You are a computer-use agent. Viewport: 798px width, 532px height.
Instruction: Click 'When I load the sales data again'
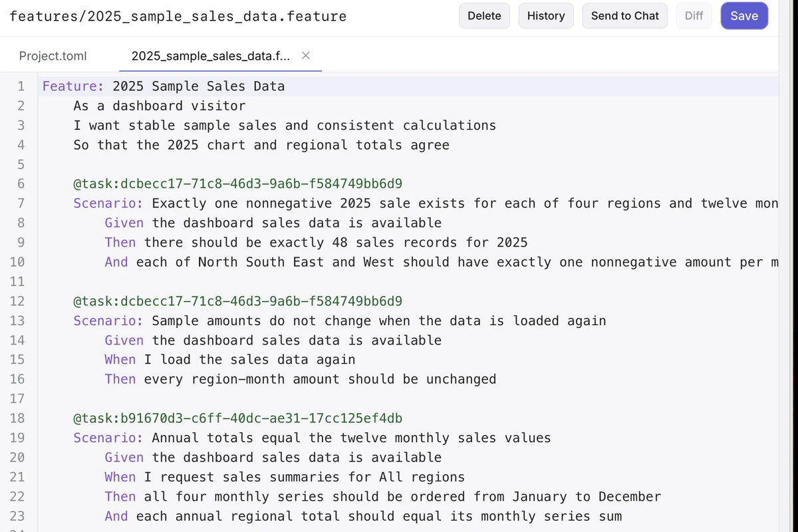230,360
